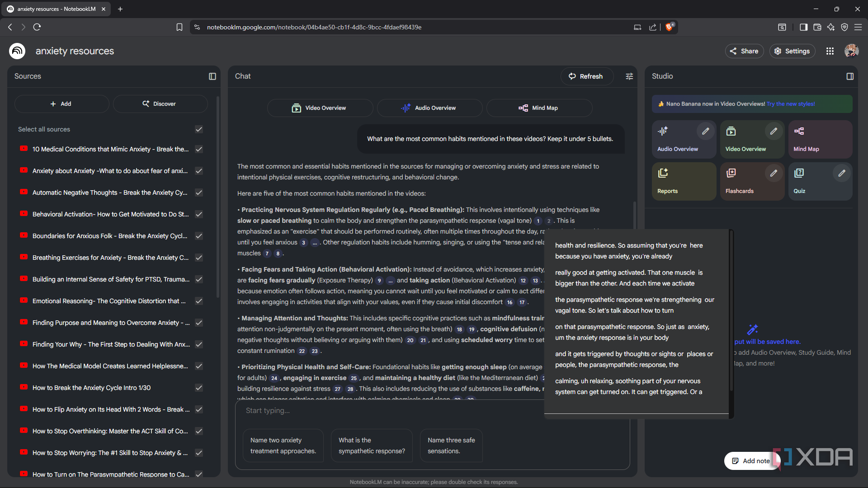Uncheck 10 Medical Conditions that Mimic Anxiety source
This screenshot has width=868, height=488.
199,149
